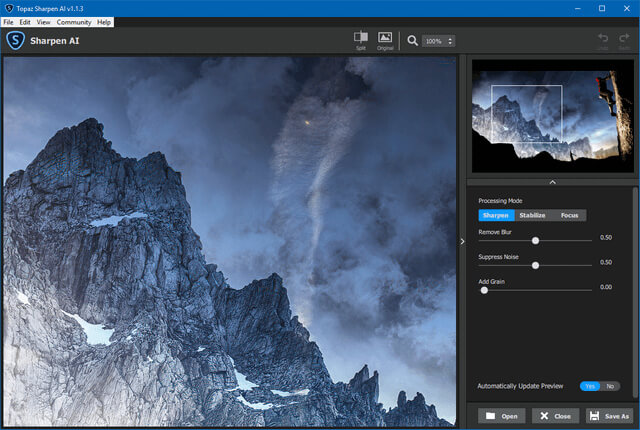Collapse the right side panel arrow
640x430 pixels.
[461, 241]
